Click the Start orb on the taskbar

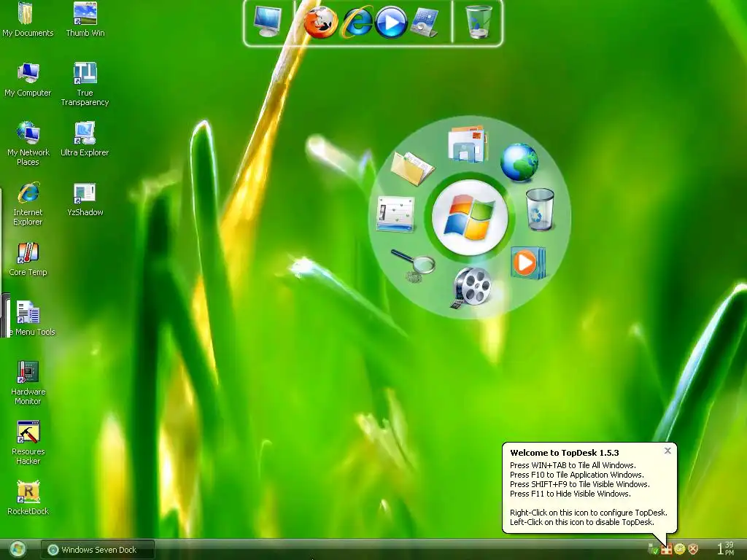click(x=18, y=550)
